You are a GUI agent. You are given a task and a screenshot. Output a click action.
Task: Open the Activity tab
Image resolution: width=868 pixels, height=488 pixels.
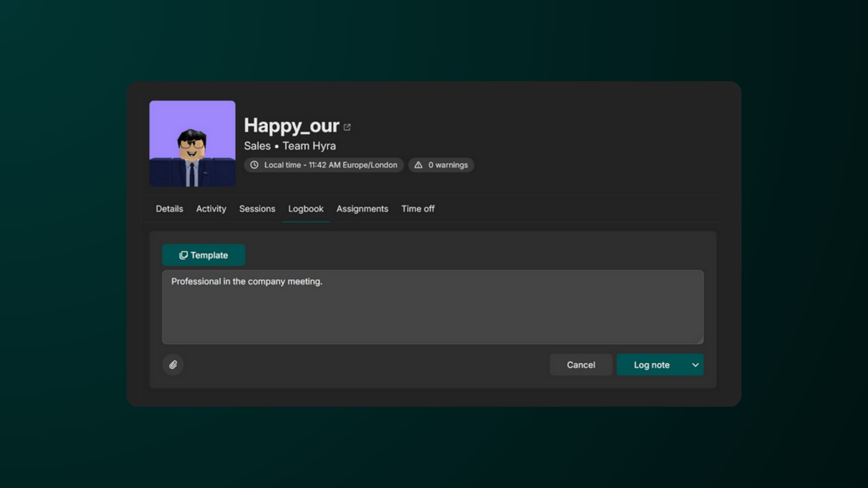(211, 209)
